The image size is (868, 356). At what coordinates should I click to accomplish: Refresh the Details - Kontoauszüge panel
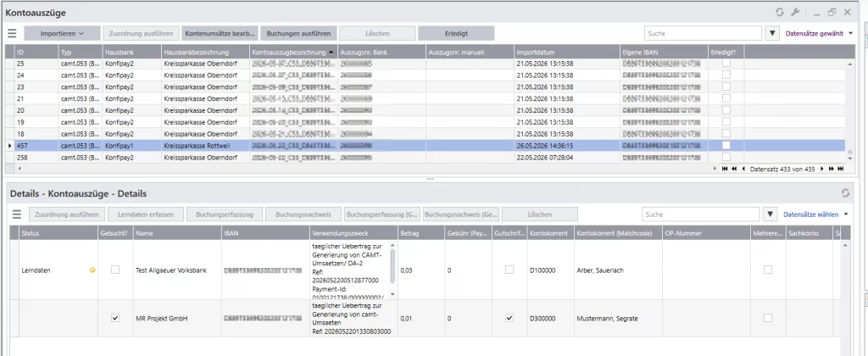[845, 193]
